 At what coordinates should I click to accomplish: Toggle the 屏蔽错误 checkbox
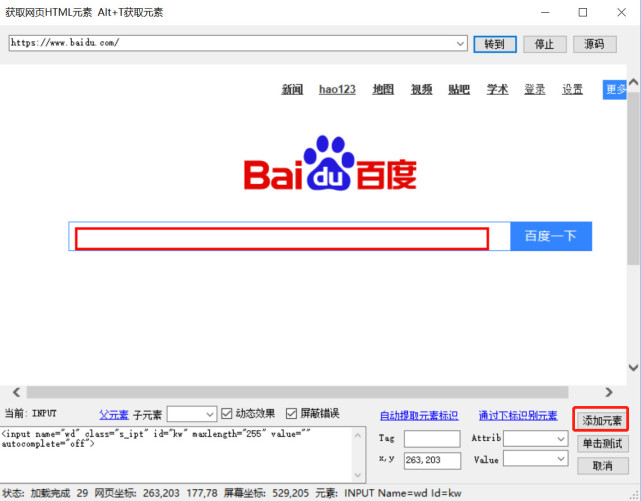(291, 414)
